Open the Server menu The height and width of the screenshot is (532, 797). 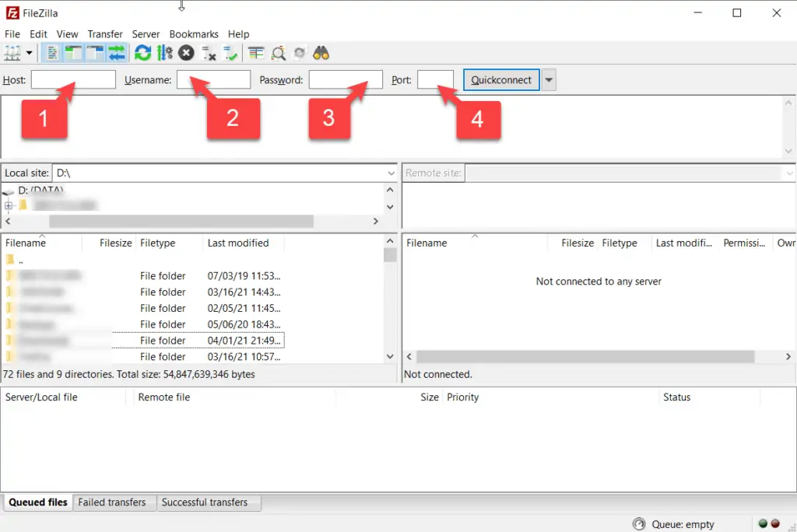[x=146, y=34]
